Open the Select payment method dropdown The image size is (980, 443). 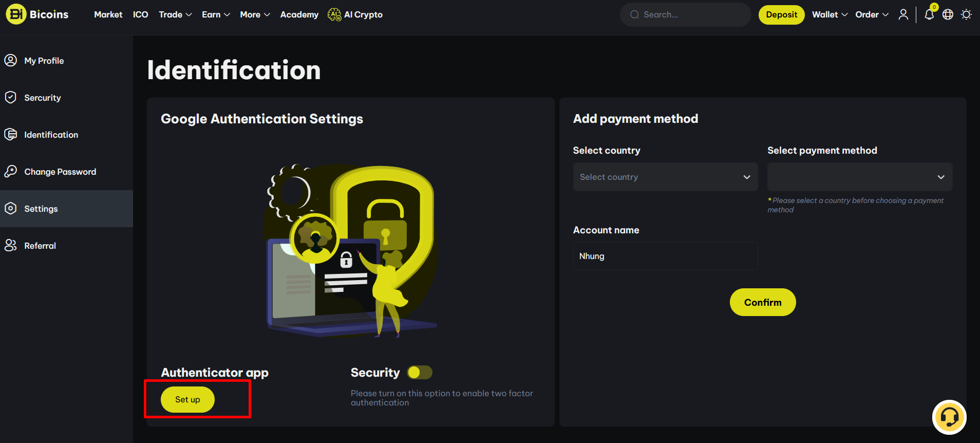(x=860, y=177)
